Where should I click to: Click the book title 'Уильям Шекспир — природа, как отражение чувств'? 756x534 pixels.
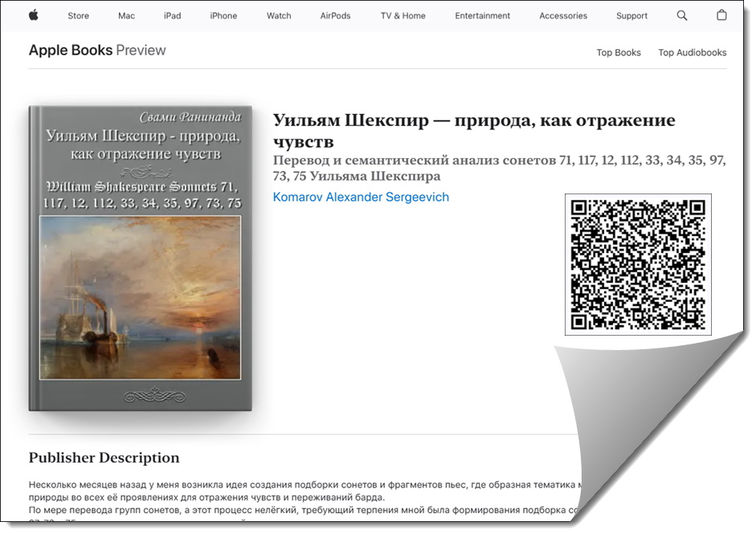click(474, 131)
